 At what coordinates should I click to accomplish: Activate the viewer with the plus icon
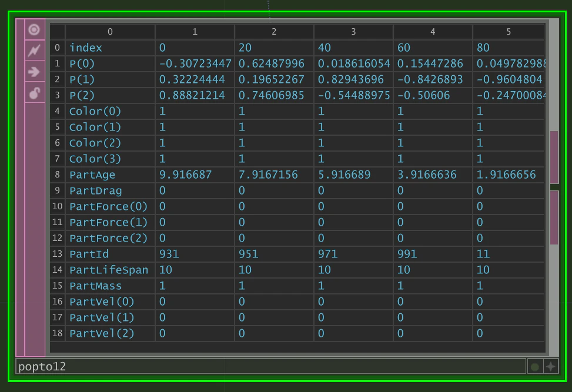point(551,367)
